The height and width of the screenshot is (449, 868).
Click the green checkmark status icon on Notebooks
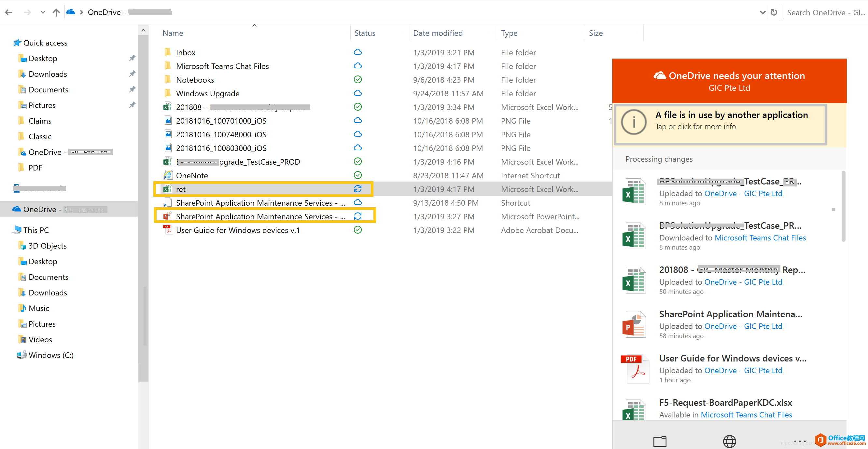pos(357,79)
